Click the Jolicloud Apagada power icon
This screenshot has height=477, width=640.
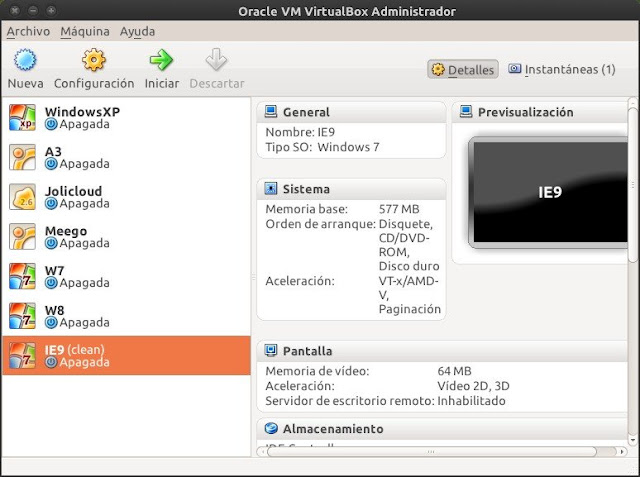[51, 203]
